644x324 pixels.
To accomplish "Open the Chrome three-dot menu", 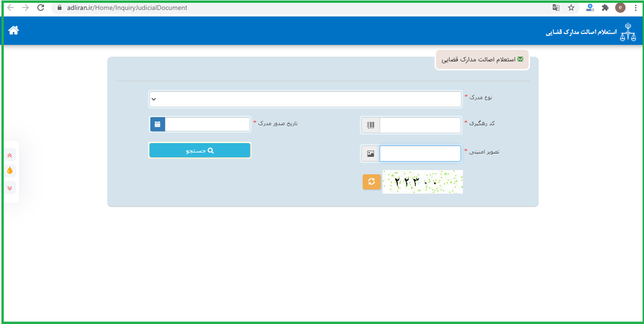I will point(635,8).
